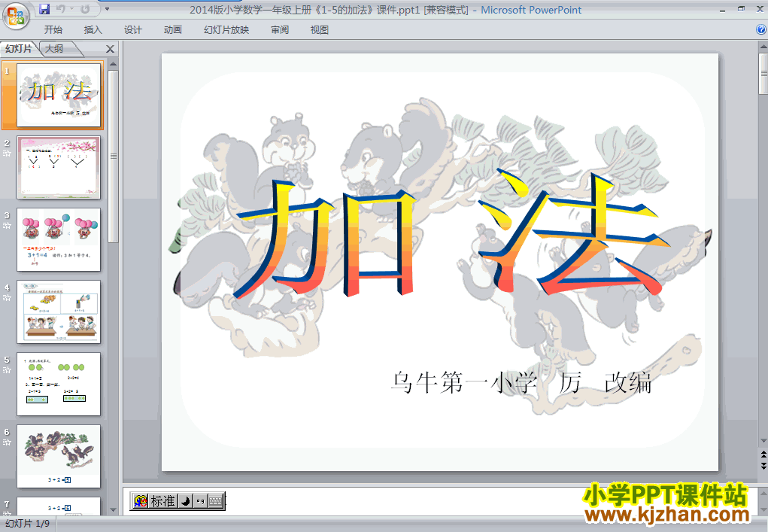
Task: Open Customize Quick Access Toolbar dropdown
Action: 107,9
